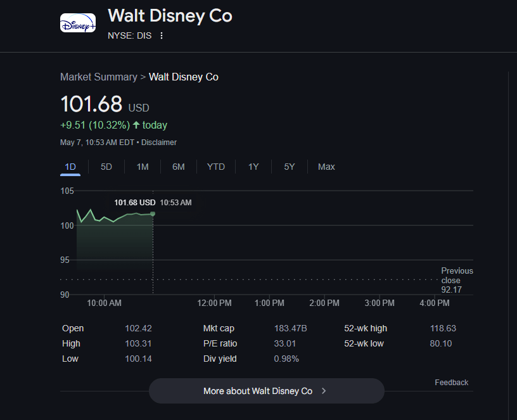Viewport: 517px width, 420px height.
Task: Click chevron arrow in More about button
Action: click(324, 391)
